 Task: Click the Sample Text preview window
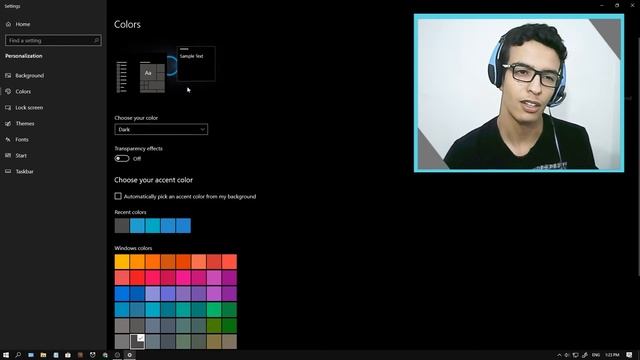[196, 64]
